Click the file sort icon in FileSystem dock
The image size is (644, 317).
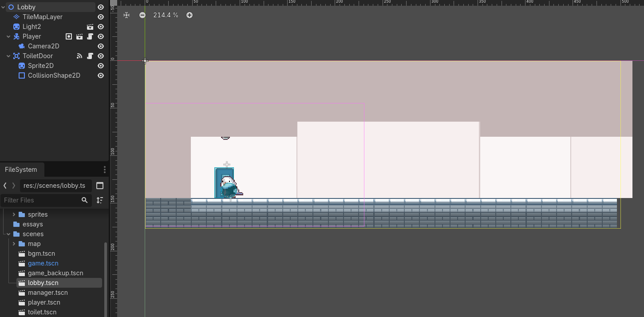100,200
